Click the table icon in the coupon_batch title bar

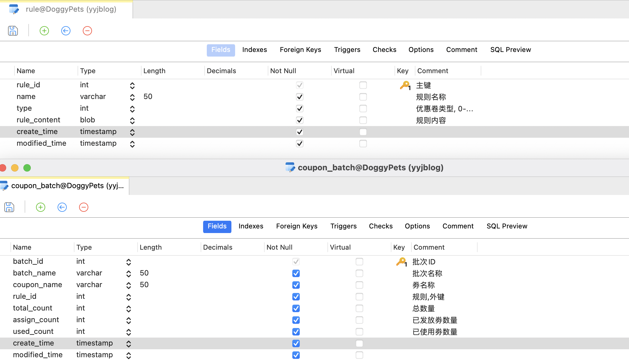(x=290, y=168)
